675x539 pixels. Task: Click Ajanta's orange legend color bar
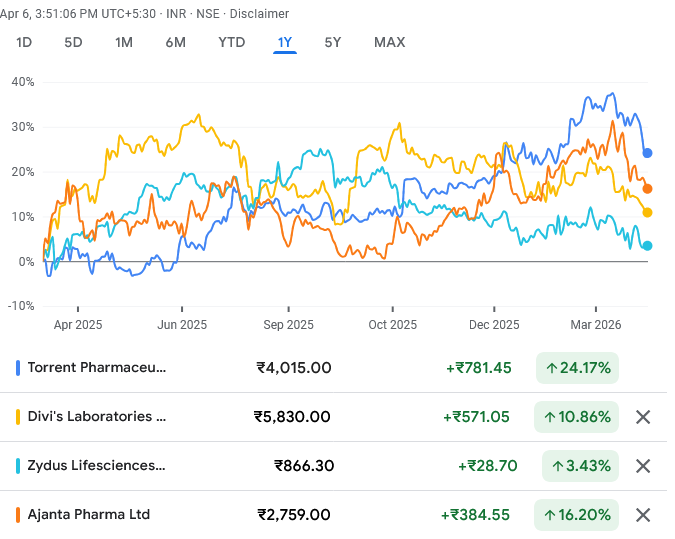(x=18, y=515)
